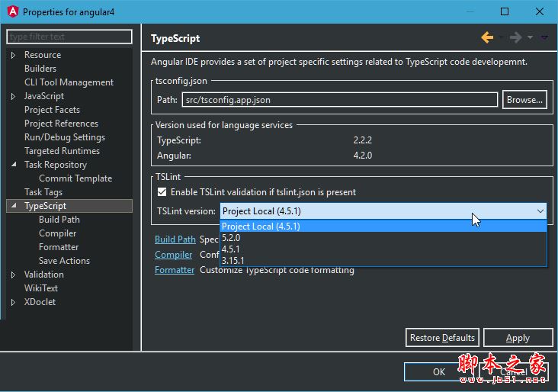Click the forward arrow navigation icon
The image size is (558, 392).
[x=515, y=37]
